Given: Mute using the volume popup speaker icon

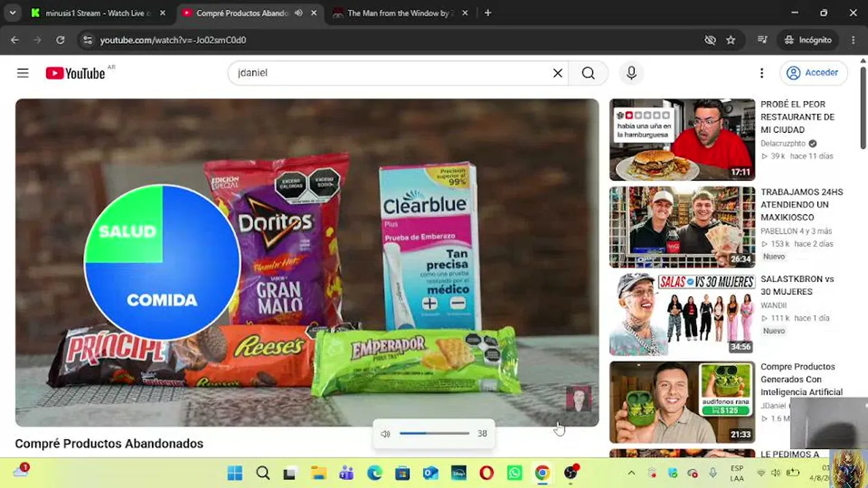Looking at the screenshot, I should [385, 434].
